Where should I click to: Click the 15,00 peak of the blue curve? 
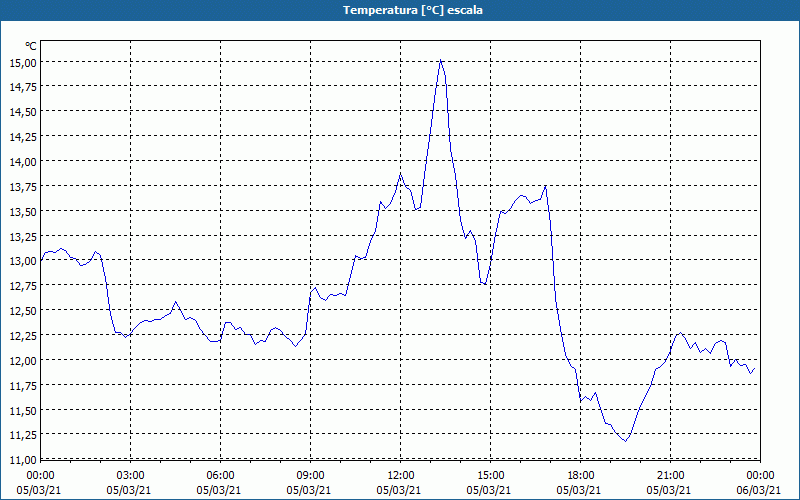pos(440,60)
